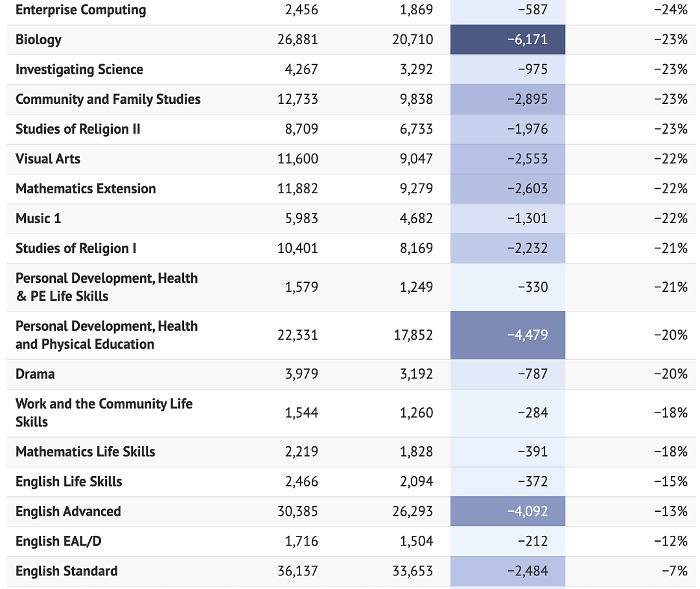Click the English EAL/D label

(58, 541)
